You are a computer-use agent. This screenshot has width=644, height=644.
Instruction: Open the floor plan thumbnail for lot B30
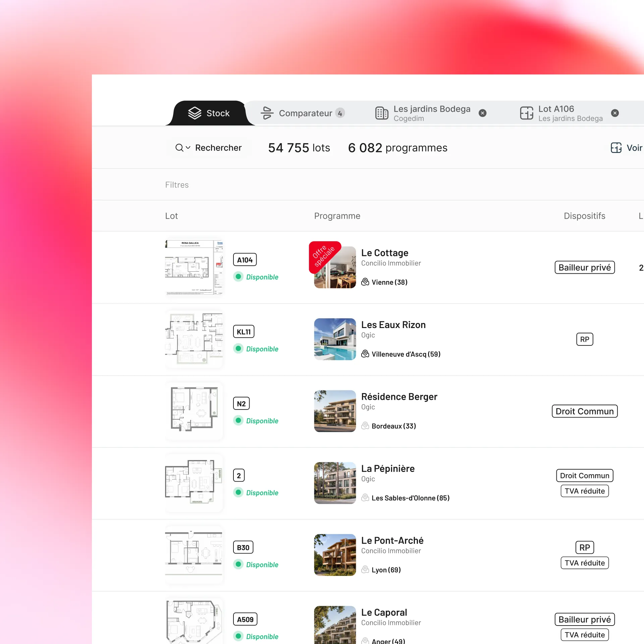[x=194, y=555]
